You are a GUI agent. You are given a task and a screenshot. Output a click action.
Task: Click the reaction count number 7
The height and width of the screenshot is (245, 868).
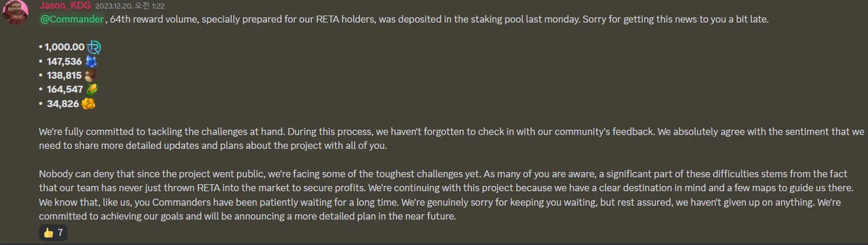click(60, 233)
